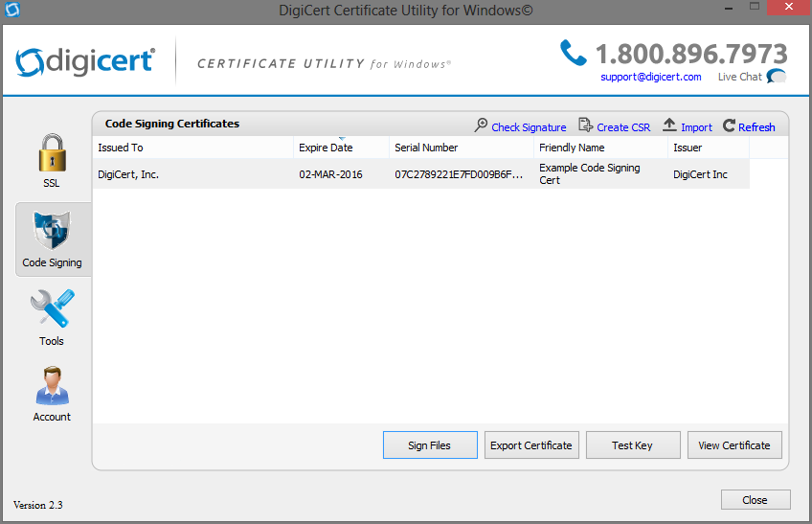Viewport: 812px width, 524px height.
Task: Click the phone number 1.800.896.7973
Action: (691, 54)
